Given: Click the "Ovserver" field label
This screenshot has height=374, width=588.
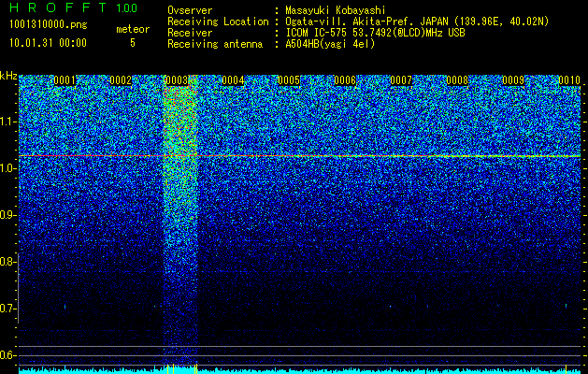Looking at the screenshot, I should (x=190, y=10).
